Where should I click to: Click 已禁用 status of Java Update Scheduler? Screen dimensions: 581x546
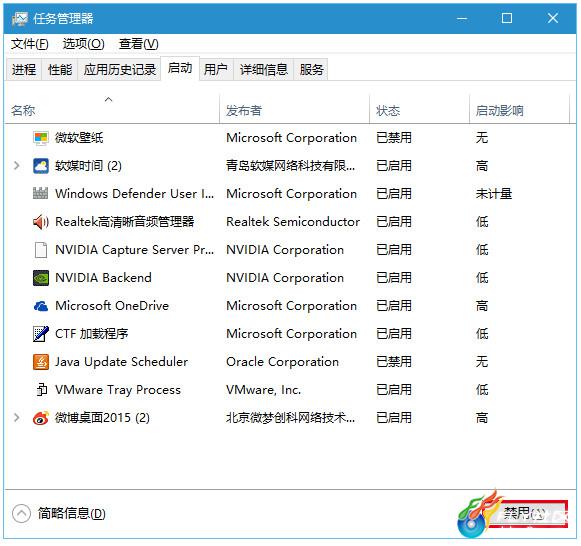394,362
